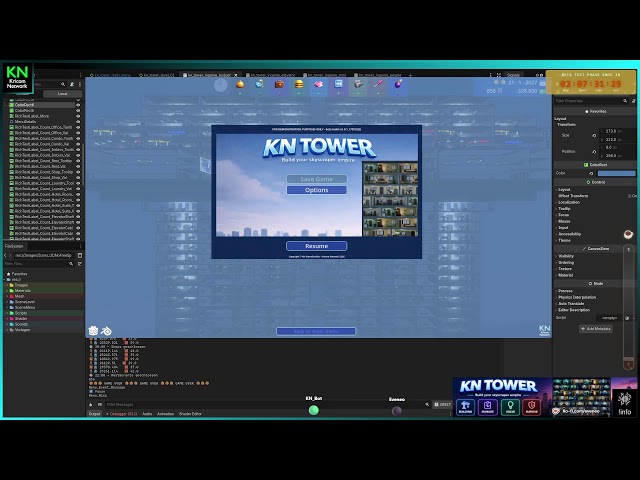
Task: Hide RichTextLabel_Count_Condo_Val node
Action: (x=78, y=144)
